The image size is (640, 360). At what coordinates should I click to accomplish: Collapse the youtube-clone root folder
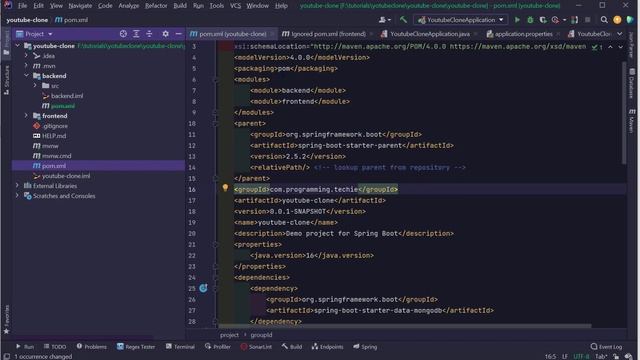coord(18,46)
